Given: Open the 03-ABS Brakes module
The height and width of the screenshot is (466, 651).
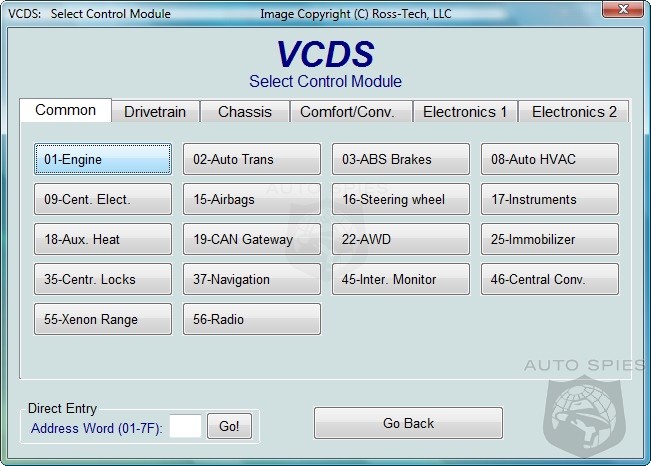Looking at the screenshot, I should pos(400,159).
